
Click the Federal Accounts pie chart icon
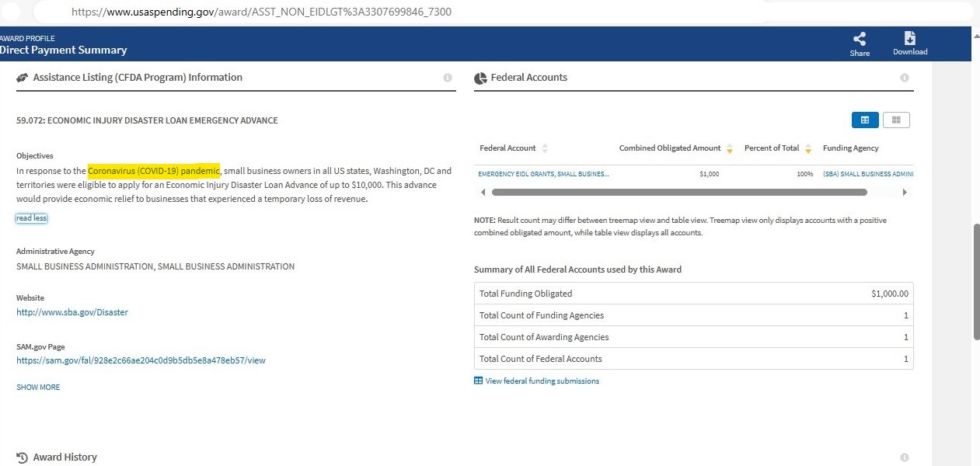[x=480, y=78]
